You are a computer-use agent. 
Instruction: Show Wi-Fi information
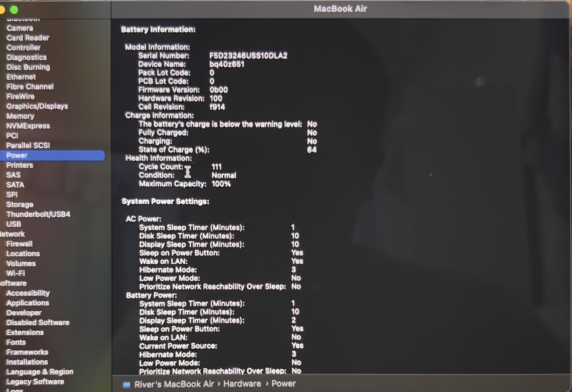(x=15, y=273)
